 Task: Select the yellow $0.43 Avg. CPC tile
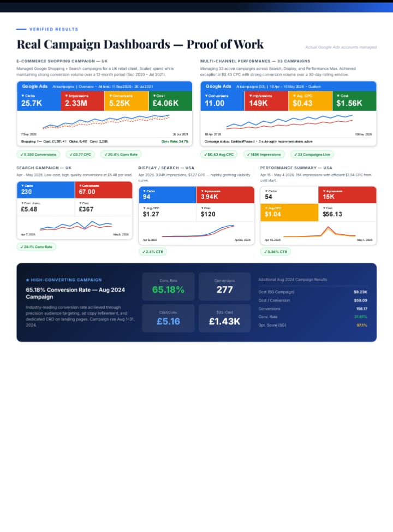tap(310, 101)
